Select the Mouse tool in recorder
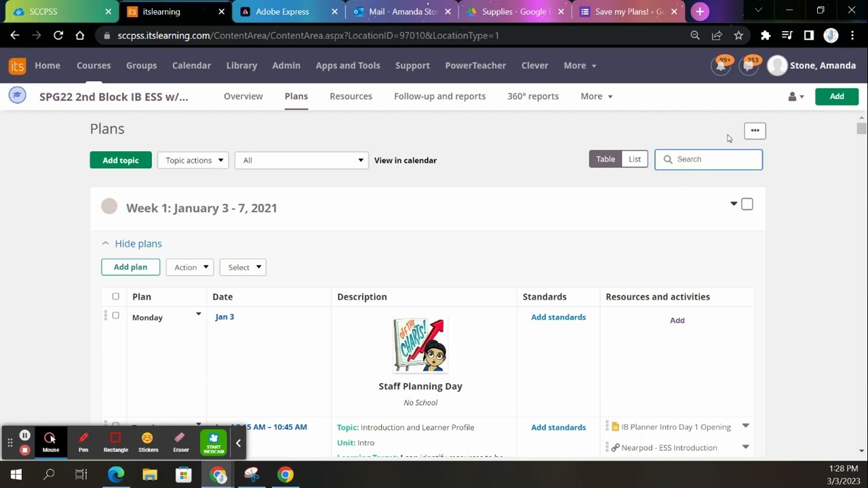This screenshot has height=488, width=868. tap(51, 442)
